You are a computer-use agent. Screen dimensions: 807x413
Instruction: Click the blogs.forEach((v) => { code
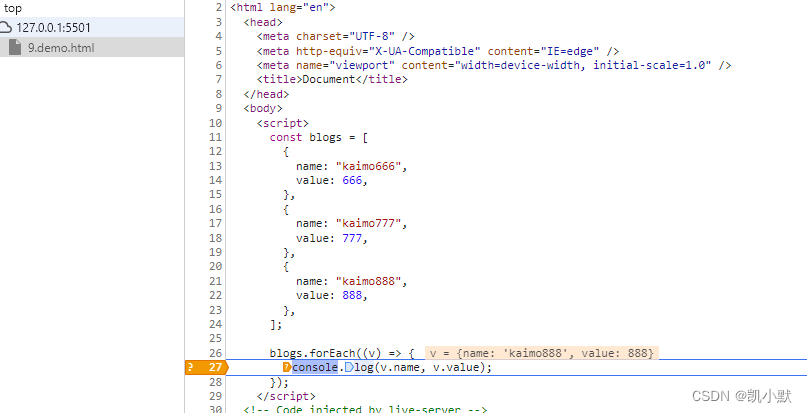point(342,353)
